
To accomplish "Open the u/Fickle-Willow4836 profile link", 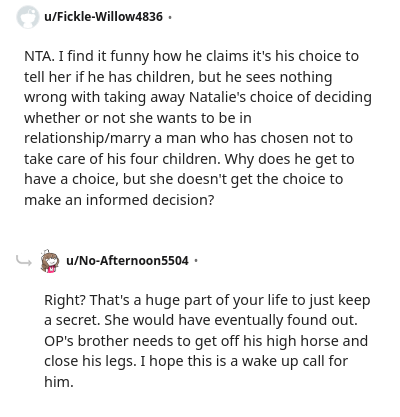I will 103,16.
